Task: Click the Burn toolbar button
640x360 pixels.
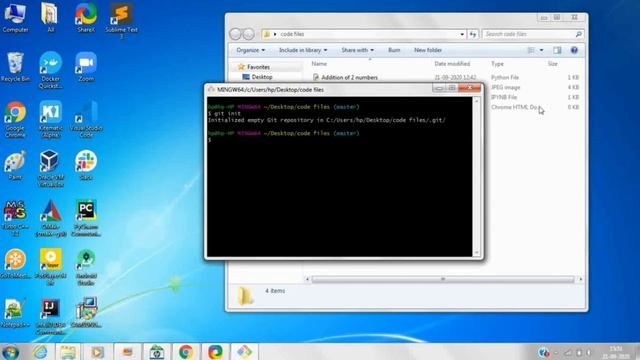Action: [x=394, y=50]
